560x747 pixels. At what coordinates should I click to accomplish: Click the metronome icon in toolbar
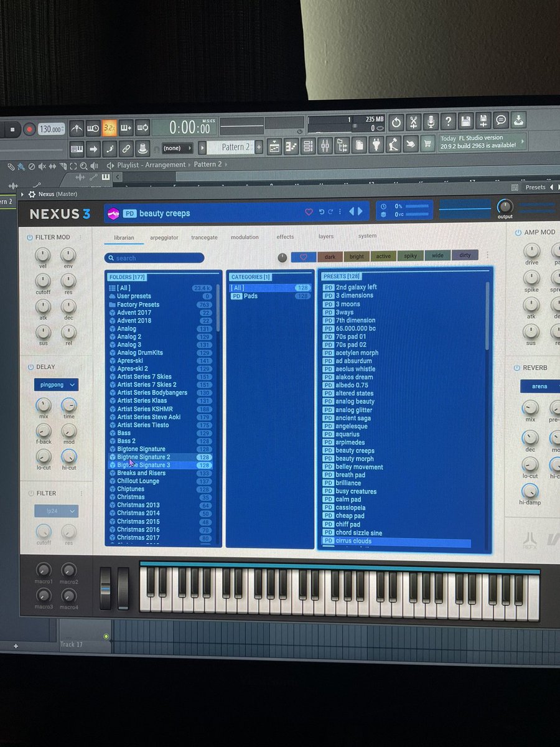(x=77, y=128)
